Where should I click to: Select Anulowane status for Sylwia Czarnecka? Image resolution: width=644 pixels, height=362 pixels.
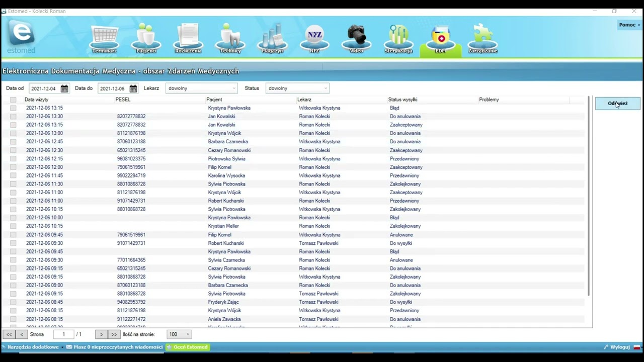tap(401, 260)
